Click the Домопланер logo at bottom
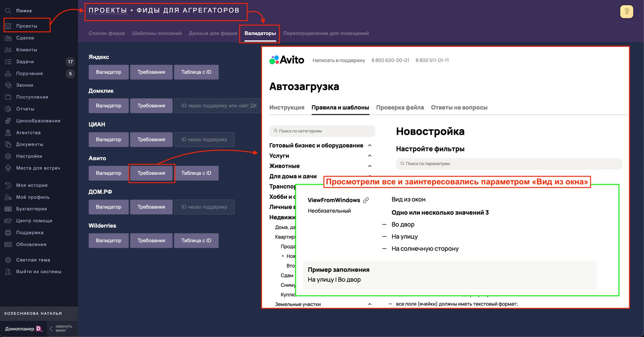The width and height of the screenshot is (644, 337). pos(24,329)
